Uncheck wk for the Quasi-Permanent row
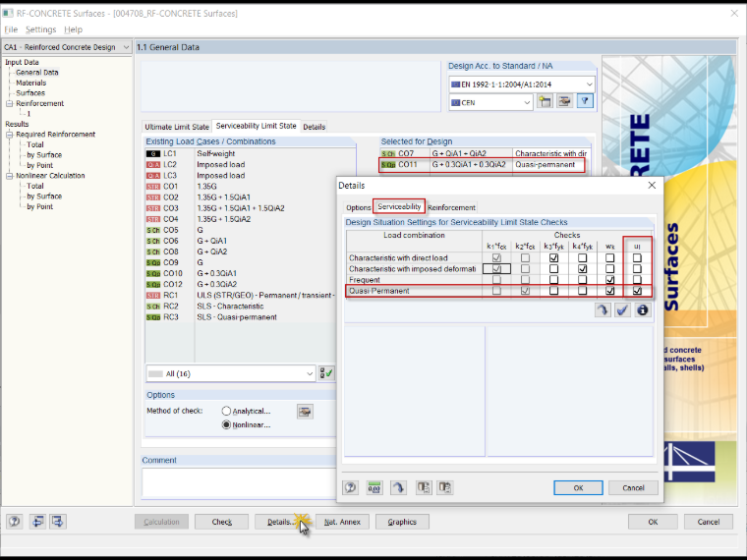 [609, 291]
